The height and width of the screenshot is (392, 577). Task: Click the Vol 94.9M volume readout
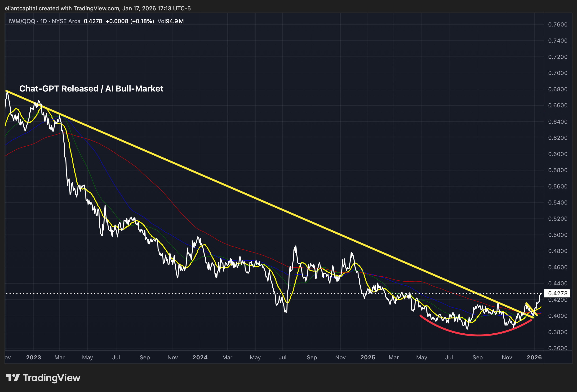tap(171, 21)
